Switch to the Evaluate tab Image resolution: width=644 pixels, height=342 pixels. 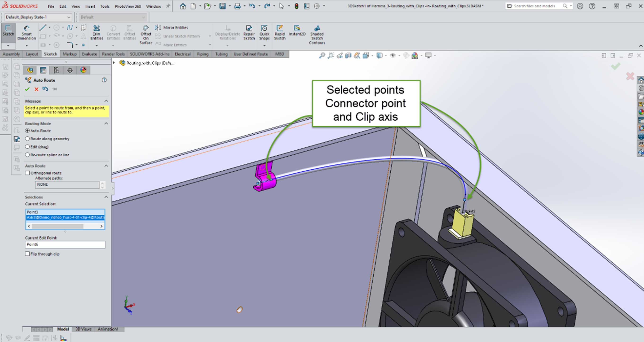click(89, 54)
